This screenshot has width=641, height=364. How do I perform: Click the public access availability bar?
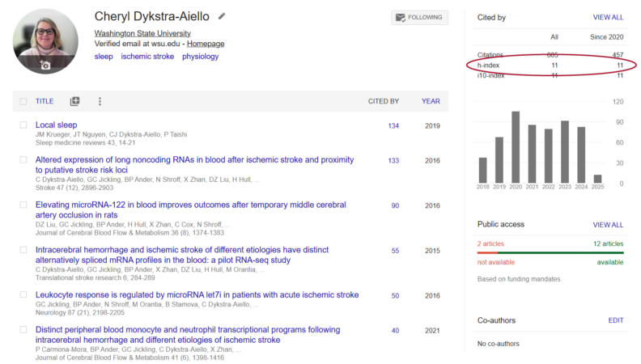pos(550,252)
